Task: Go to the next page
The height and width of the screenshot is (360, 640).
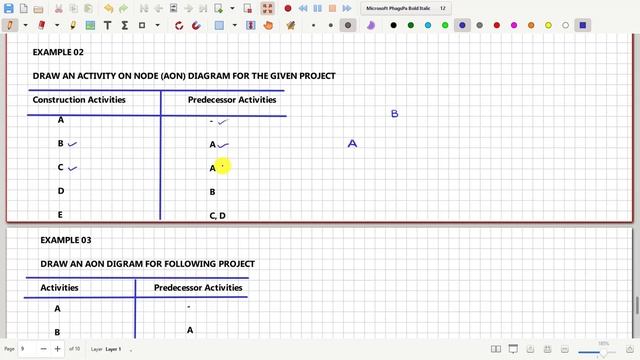Action: [189, 8]
